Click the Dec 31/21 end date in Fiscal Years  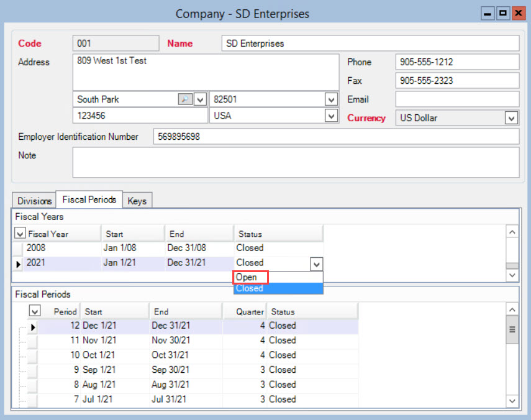(199, 263)
